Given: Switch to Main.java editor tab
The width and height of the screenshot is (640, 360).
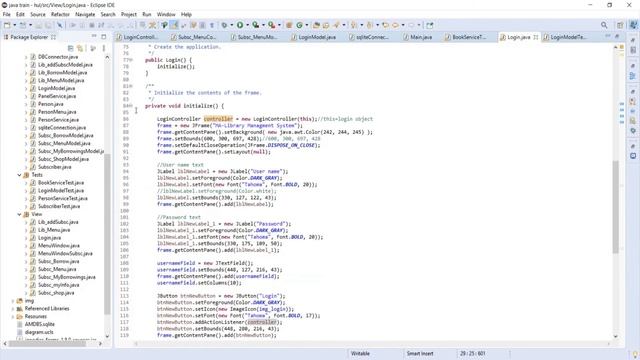Looking at the screenshot, I should [418, 37].
